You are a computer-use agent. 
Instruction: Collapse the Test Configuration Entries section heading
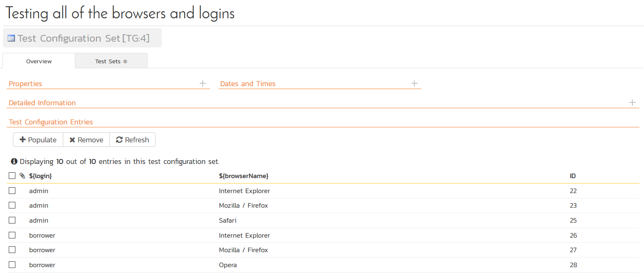pyautogui.click(x=51, y=122)
